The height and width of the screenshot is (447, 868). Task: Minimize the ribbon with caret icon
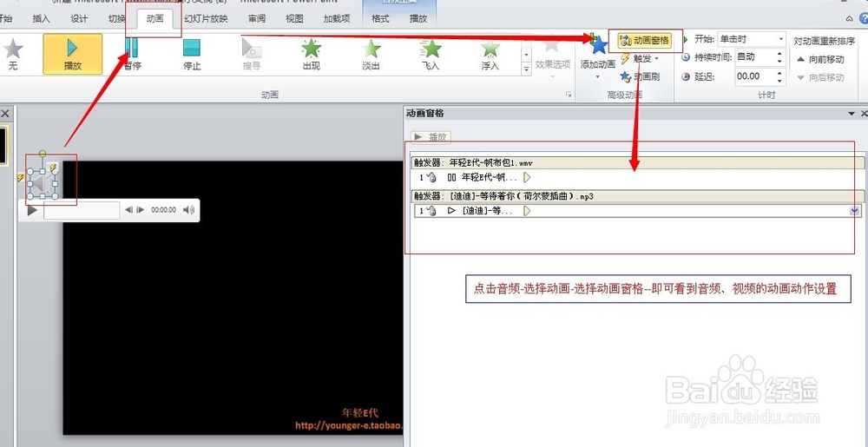[850, 19]
